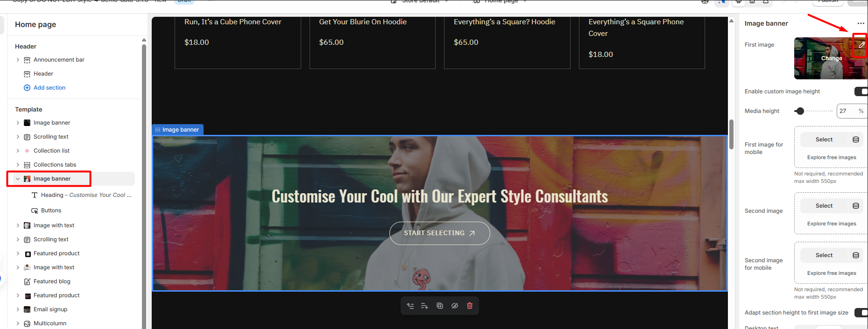The height and width of the screenshot is (329, 868).
Task: Expand the Email signup chevron
Action: tap(18, 309)
